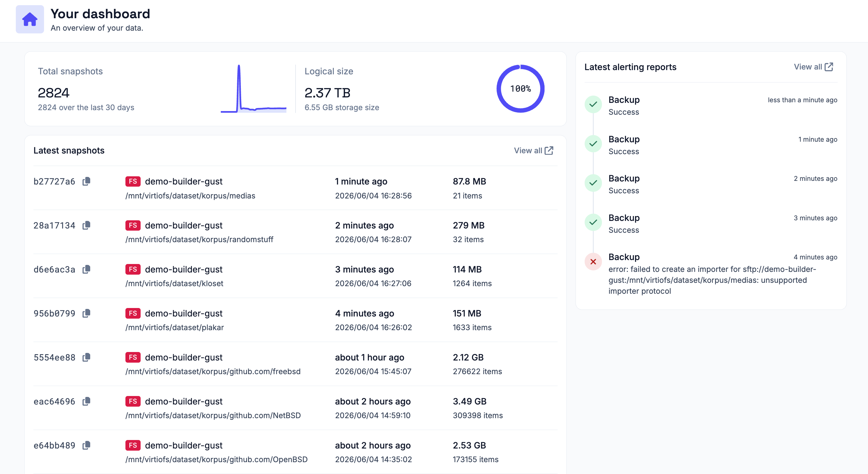The height and width of the screenshot is (474, 868).
Task: Click the success checkmark of newest Backup
Action: 593,104
